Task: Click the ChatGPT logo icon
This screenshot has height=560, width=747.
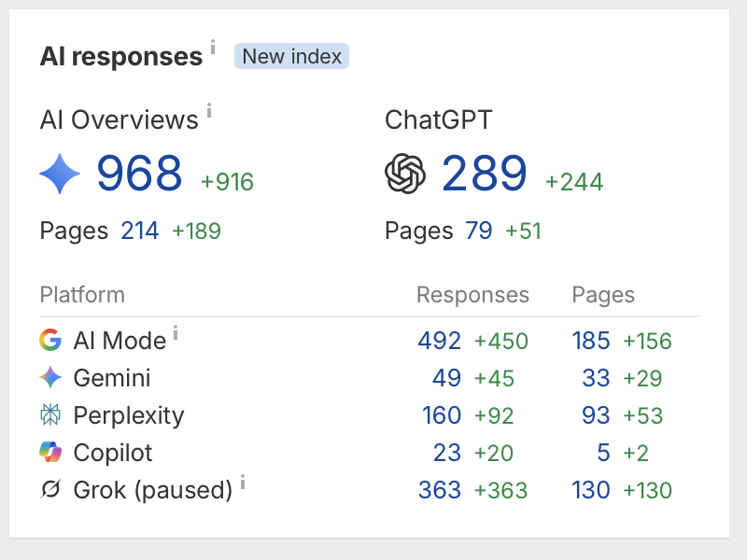Action: pos(405,174)
